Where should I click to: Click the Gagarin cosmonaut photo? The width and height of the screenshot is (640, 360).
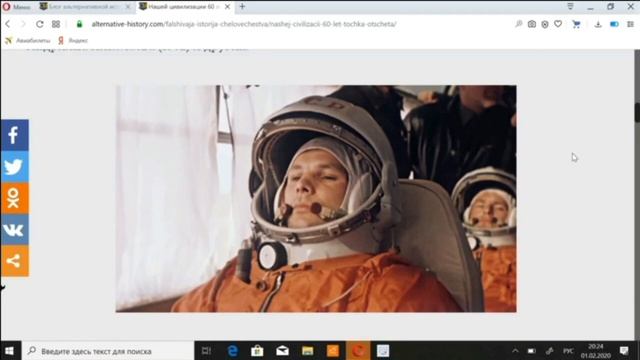click(316, 198)
